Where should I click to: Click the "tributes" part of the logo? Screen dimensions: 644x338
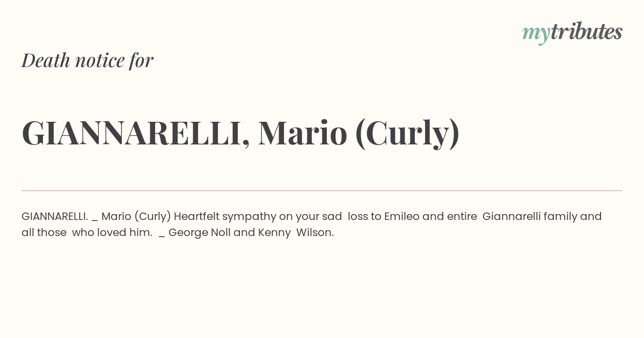pos(587,31)
